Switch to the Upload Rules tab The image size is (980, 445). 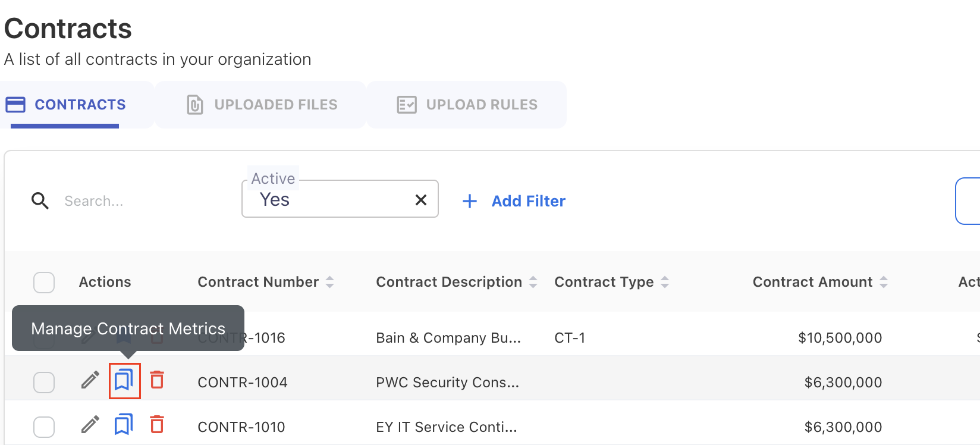467,105
